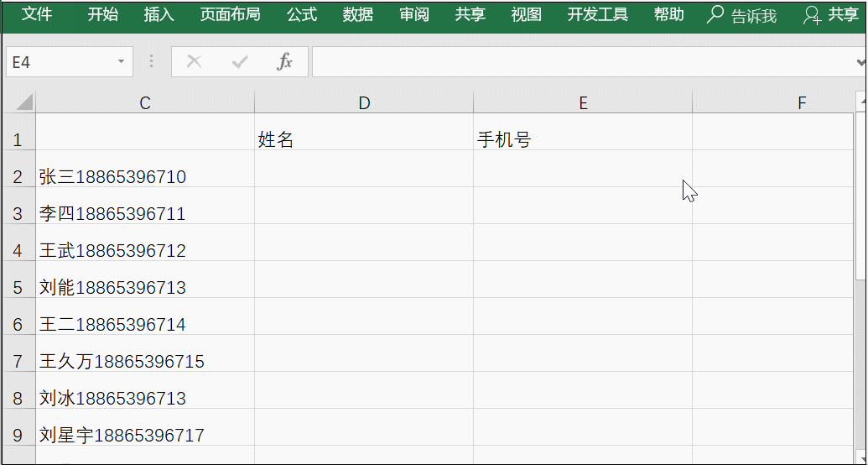Select cell containing 张三18865396710
The width and height of the screenshot is (868, 465).
click(145, 169)
